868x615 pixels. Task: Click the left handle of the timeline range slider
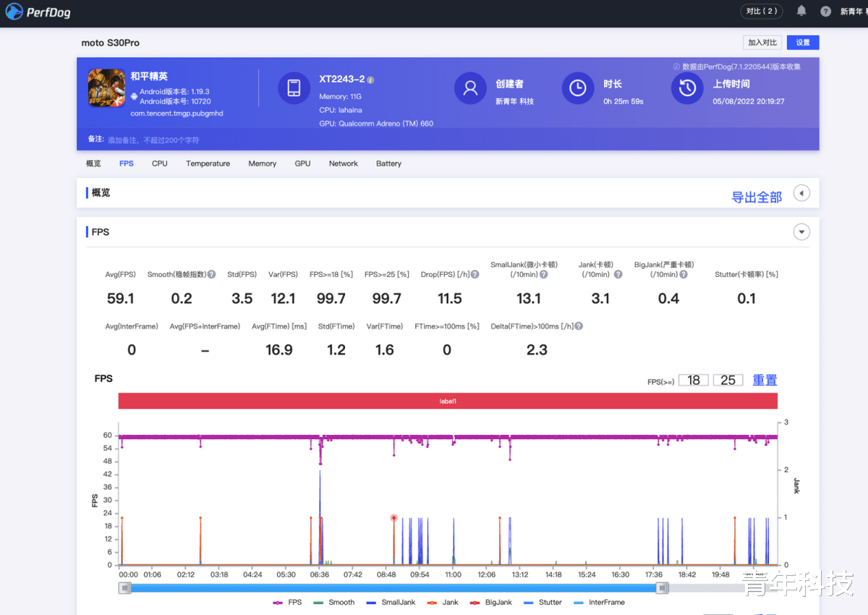click(125, 588)
